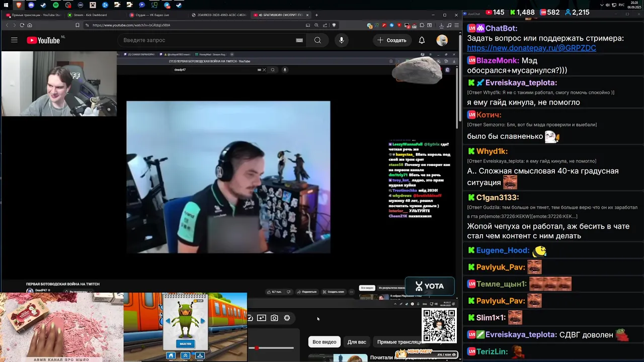Screen dimensions: 644x362
Task: Open the browser main menu
Action: pos(455,25)
